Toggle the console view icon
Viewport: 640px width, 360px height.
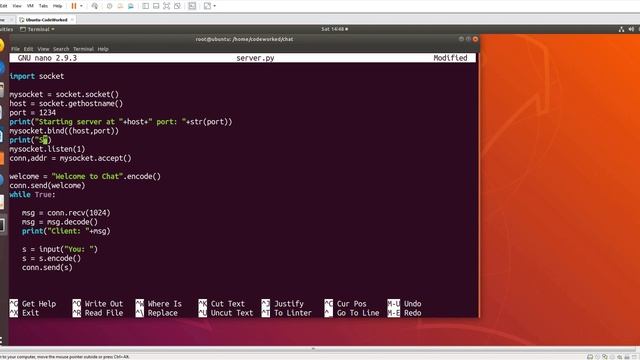click(192, 6)
